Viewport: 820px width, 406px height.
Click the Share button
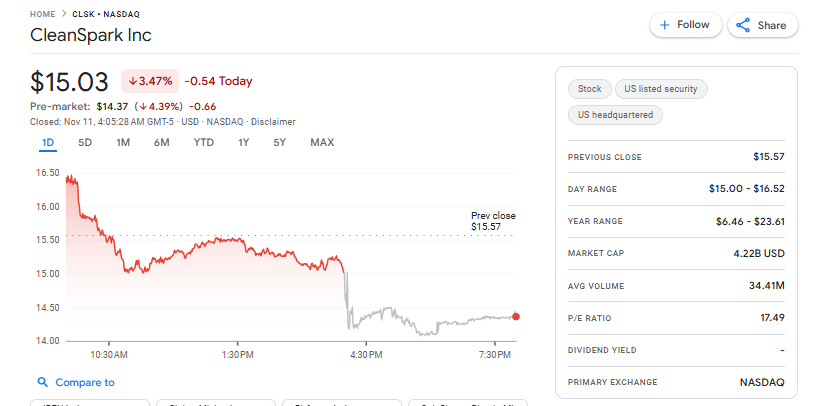[x=762, y=25]
